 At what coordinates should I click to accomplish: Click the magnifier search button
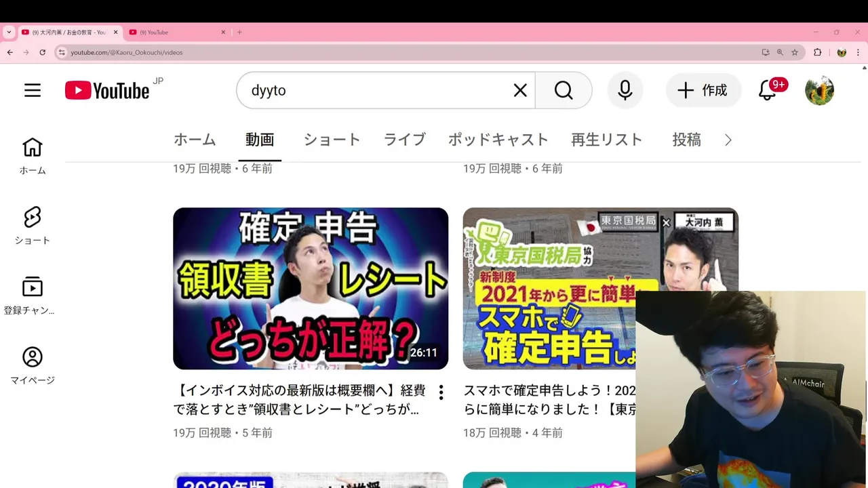564,90
